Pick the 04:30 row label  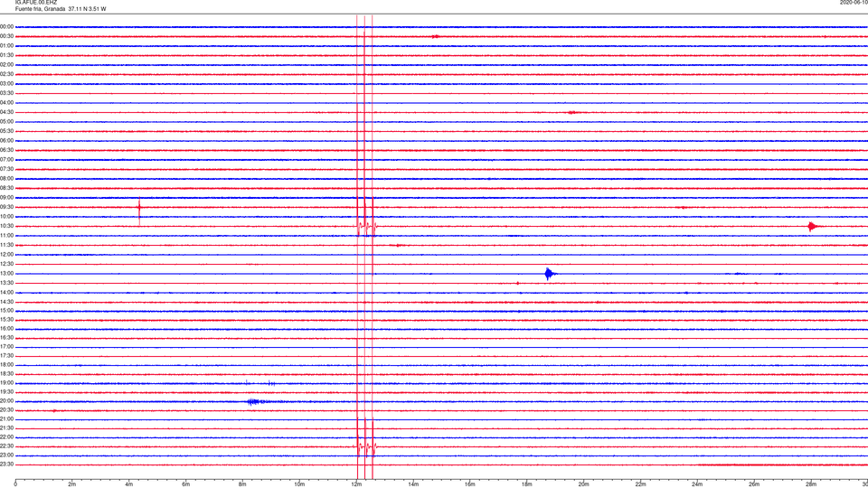[7, 112]
